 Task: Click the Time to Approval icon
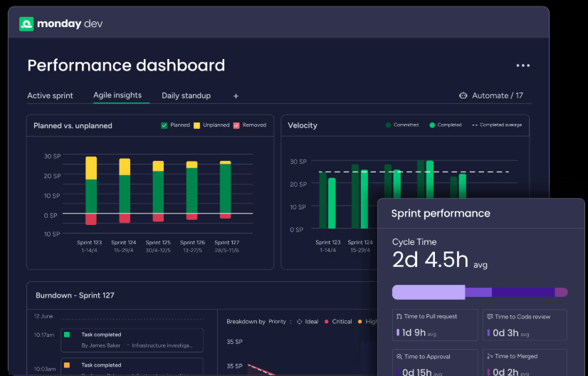click(x=398, y=356)
